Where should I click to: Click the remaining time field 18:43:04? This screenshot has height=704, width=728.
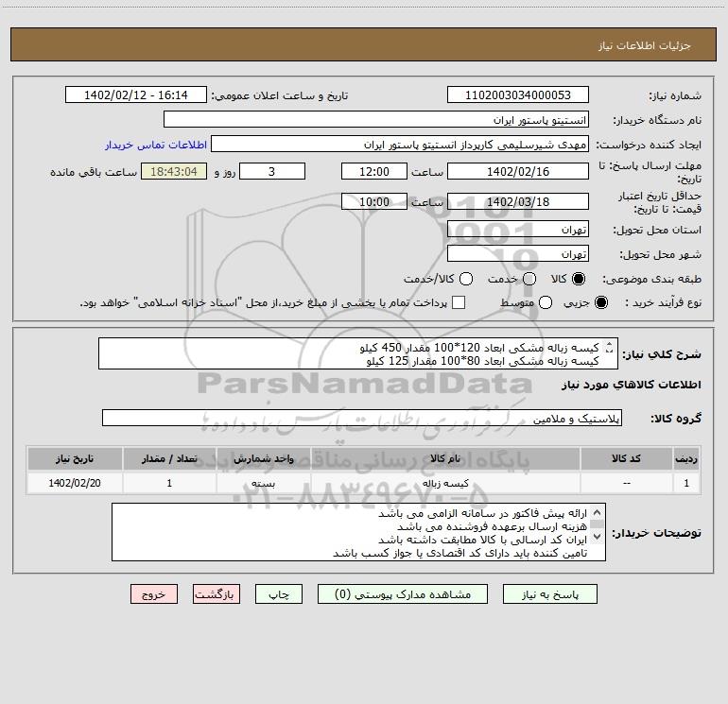coord(174,171)
